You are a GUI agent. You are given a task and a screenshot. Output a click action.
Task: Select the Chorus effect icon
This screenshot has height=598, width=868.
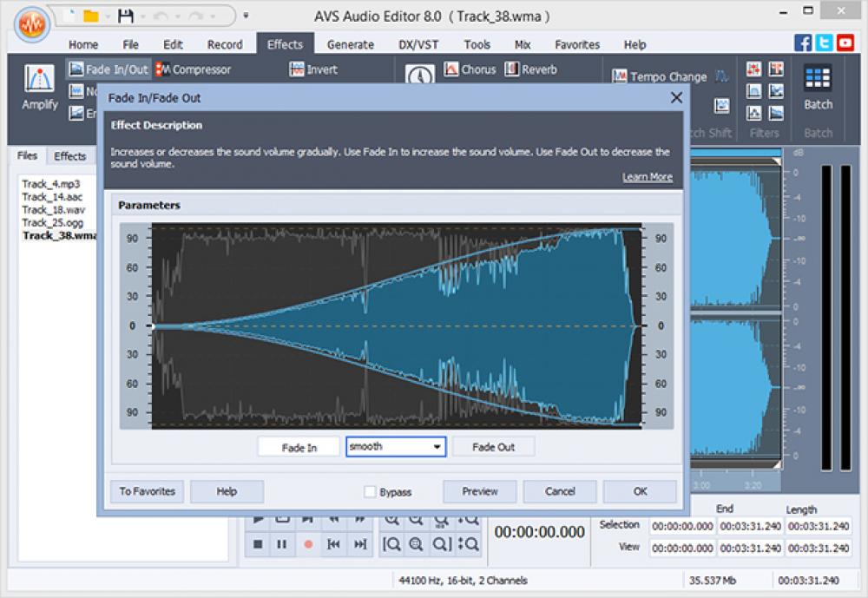pyautogui.click(x=470, y=69)
